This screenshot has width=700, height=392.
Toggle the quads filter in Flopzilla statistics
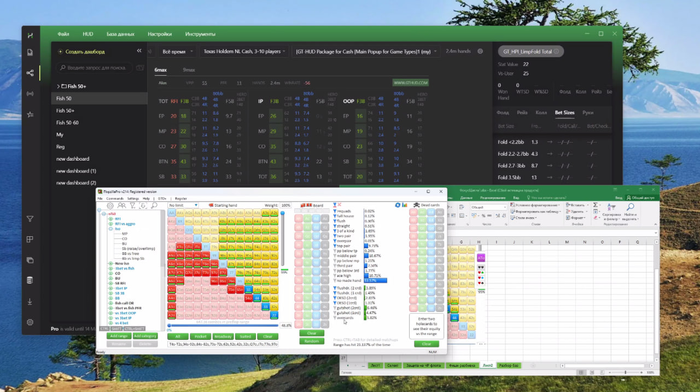point(335,211)
